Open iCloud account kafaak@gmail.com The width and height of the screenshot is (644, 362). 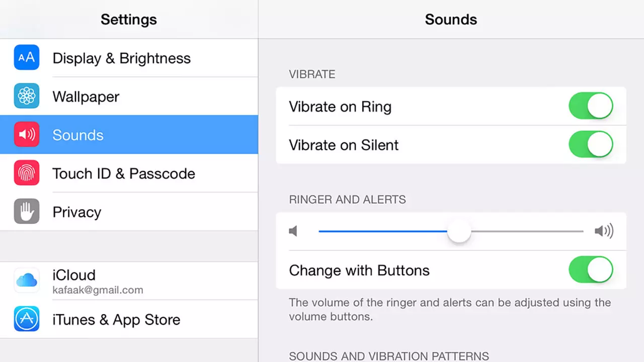tap(129, 281)
